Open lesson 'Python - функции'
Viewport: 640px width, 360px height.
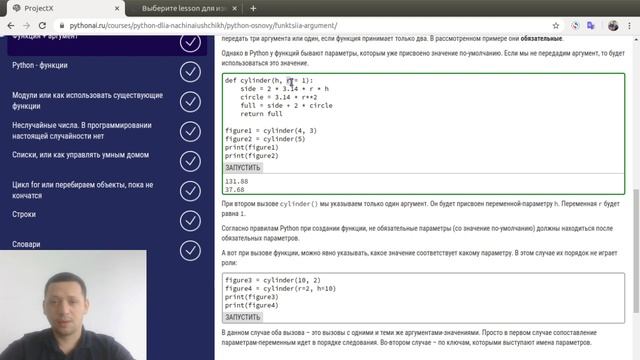pos(40,65)
